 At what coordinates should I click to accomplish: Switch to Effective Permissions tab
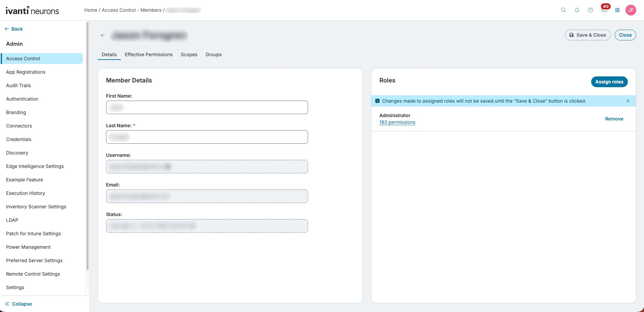click(x=148, y=55)
